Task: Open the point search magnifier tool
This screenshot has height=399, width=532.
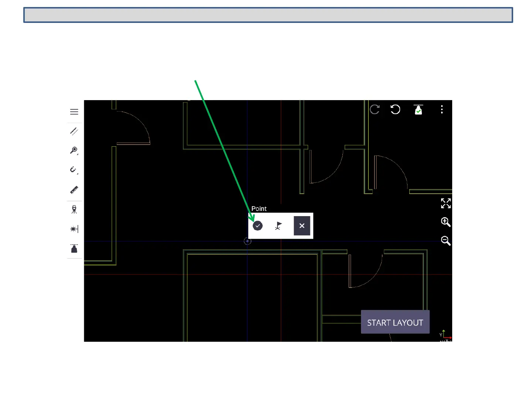Action: pyautogui.click(x=74, y=151)
